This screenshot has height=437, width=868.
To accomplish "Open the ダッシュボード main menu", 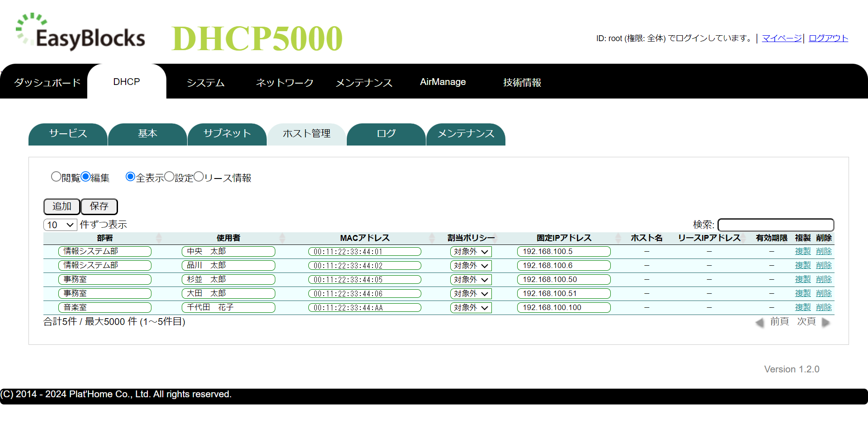I will click(x=47, y=82).
